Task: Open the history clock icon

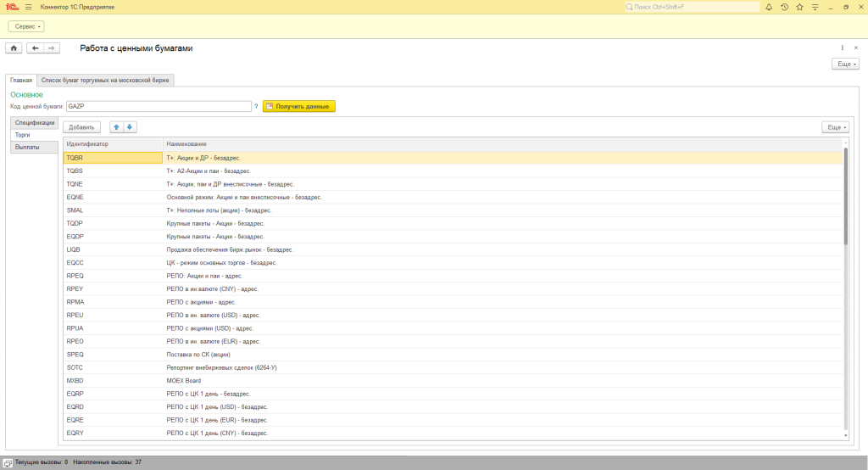Action: point(784,7)
